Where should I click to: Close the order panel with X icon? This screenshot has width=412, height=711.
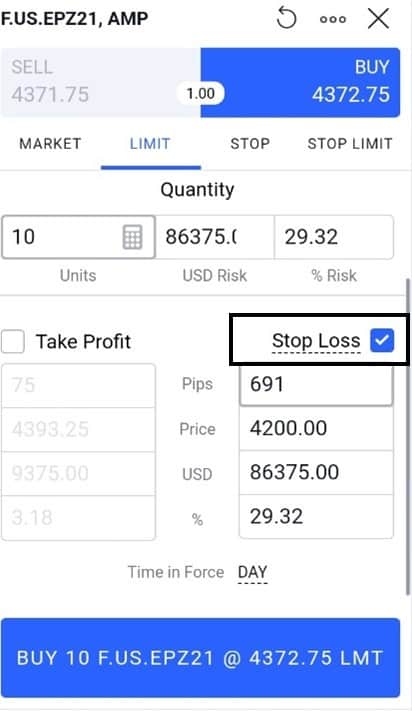click(378, 19)
